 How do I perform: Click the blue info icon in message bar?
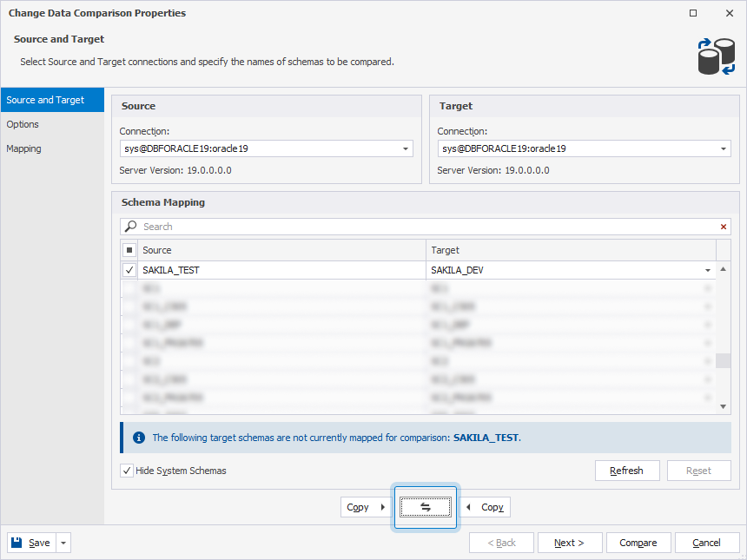pyautogui.click(x=139, y=438)
